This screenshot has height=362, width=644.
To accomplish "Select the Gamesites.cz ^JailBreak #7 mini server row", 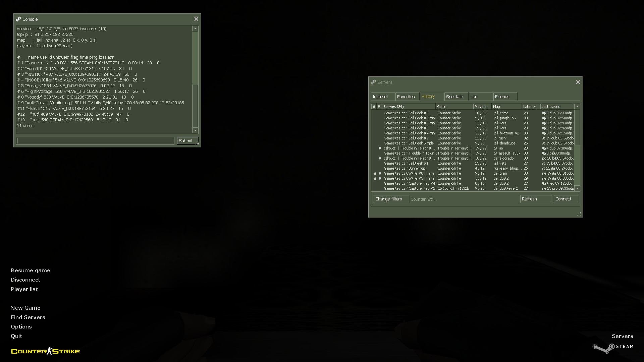I will [473, 133].
